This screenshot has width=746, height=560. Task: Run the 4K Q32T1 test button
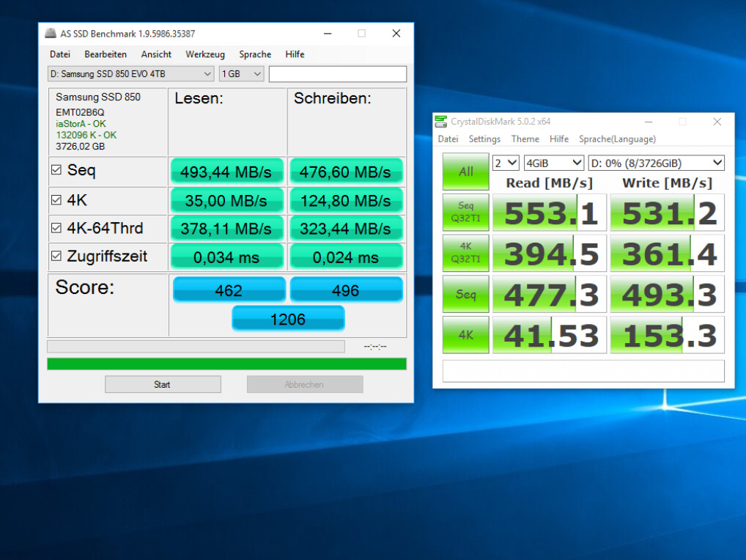pyautogui.click(x=466, y=253)
